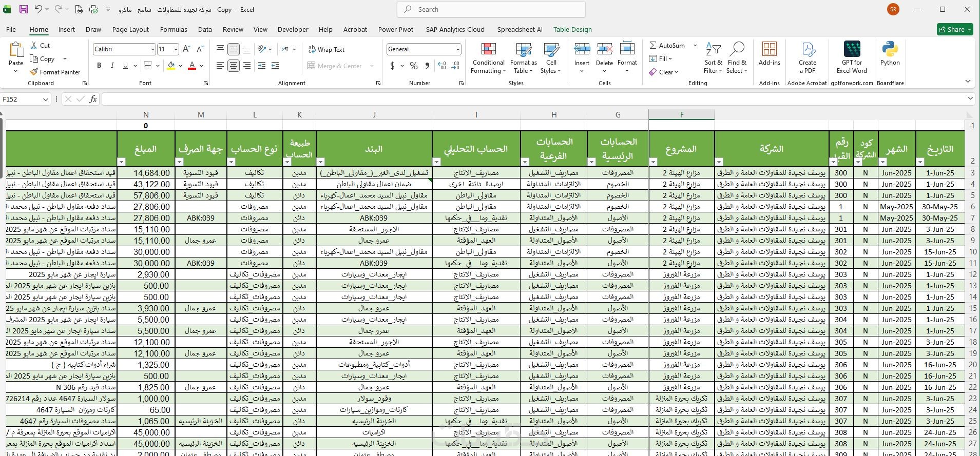
Task: Switch to the Formulas tab
Action: coord(174,29)
